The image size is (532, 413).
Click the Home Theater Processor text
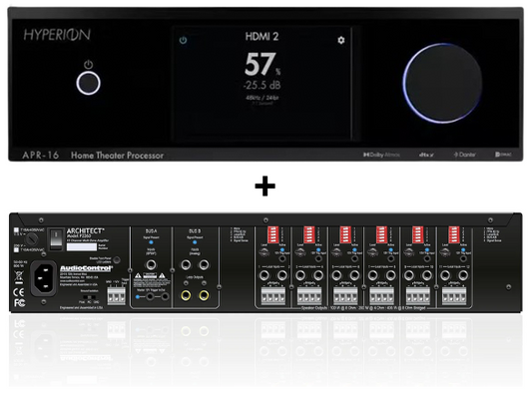pos(117,156)
